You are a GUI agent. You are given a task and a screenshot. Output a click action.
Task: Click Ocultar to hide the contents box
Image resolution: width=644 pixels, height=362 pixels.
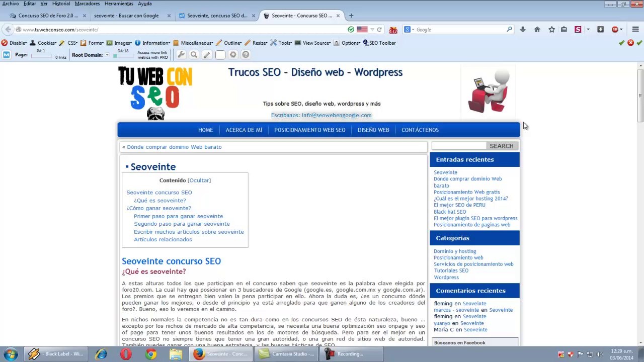tap(199, 180)
